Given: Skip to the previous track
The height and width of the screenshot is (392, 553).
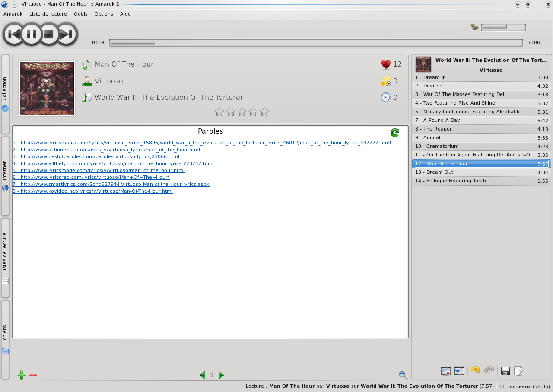Looking at the screenshot, I should click(14, 34).
